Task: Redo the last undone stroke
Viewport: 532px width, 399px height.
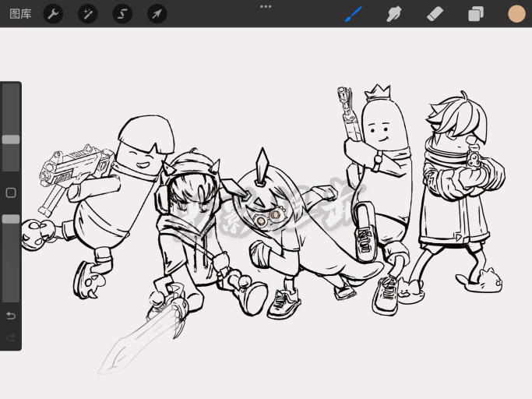Action: [11, 337]
